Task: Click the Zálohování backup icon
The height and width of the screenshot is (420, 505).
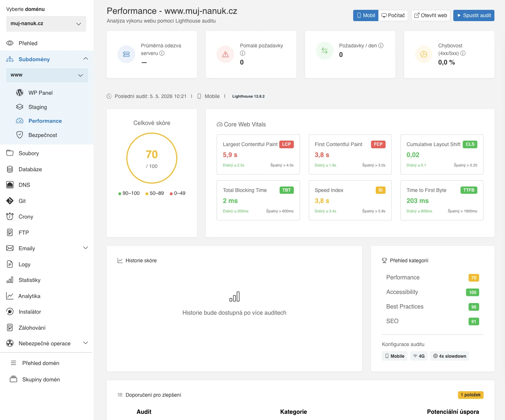Action: point(10,328)
